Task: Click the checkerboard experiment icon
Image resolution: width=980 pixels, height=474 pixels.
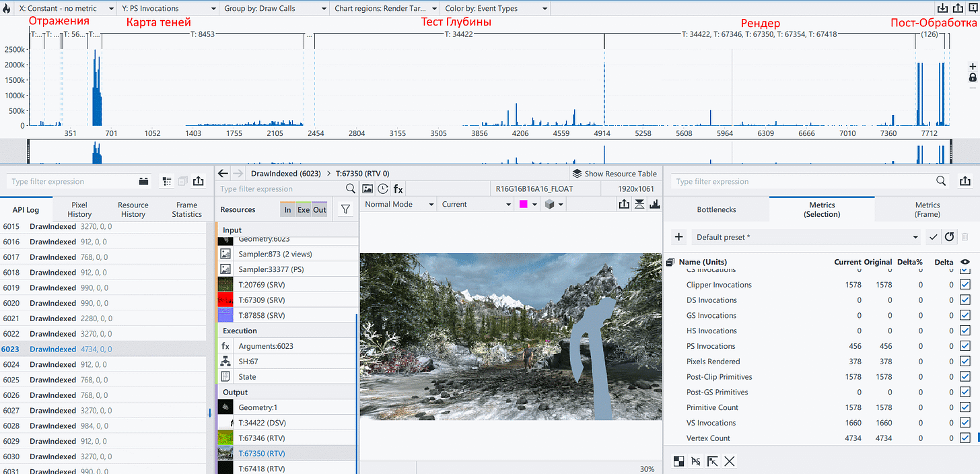Action: (x=679, y=461)
